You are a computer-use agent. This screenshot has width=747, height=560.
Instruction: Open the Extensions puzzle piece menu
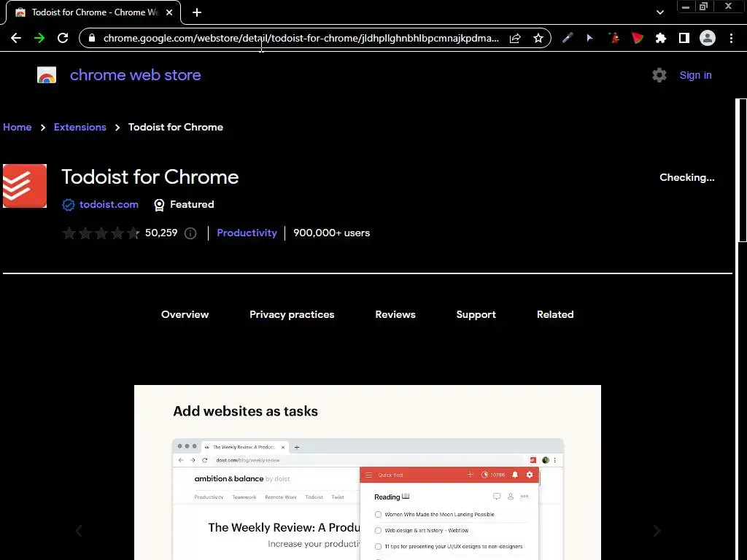click(661, 38)
